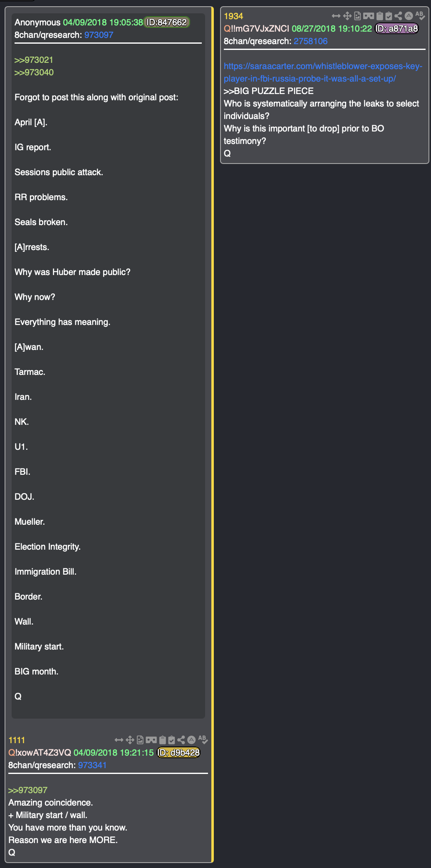Click VR goggles icon on post 1111

click(x=151, y=740)
